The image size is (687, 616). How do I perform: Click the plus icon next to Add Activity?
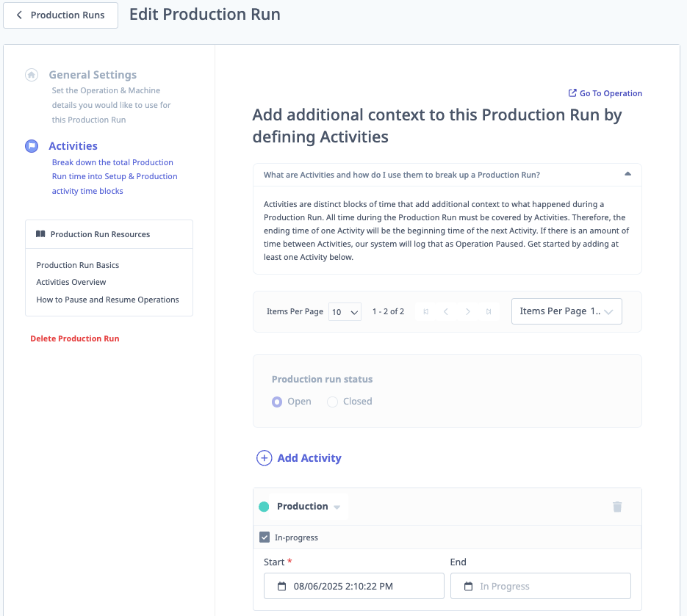tap(264, 457)
